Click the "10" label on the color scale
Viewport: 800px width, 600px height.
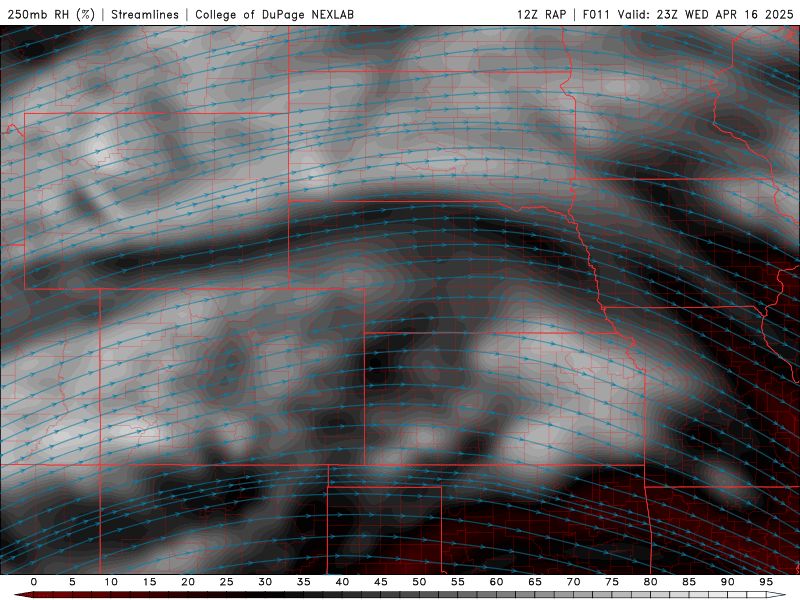click(x=111, y=582)
